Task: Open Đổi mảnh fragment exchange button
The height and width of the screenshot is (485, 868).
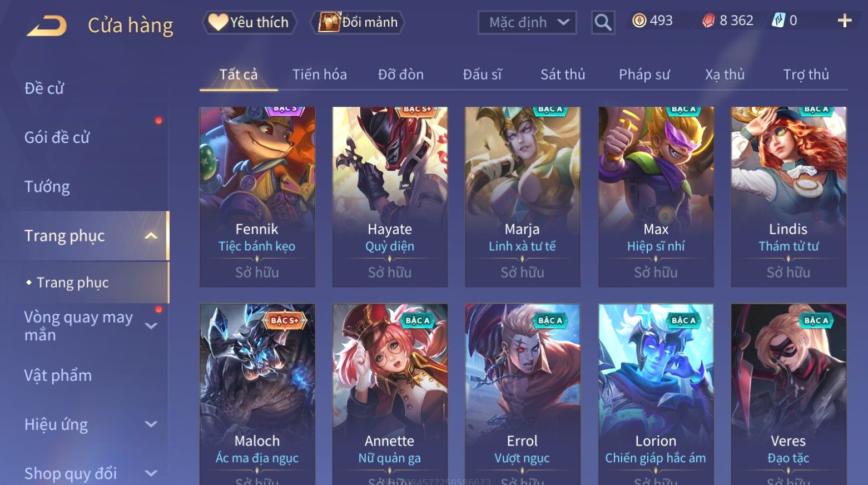Action: (358, 22)
